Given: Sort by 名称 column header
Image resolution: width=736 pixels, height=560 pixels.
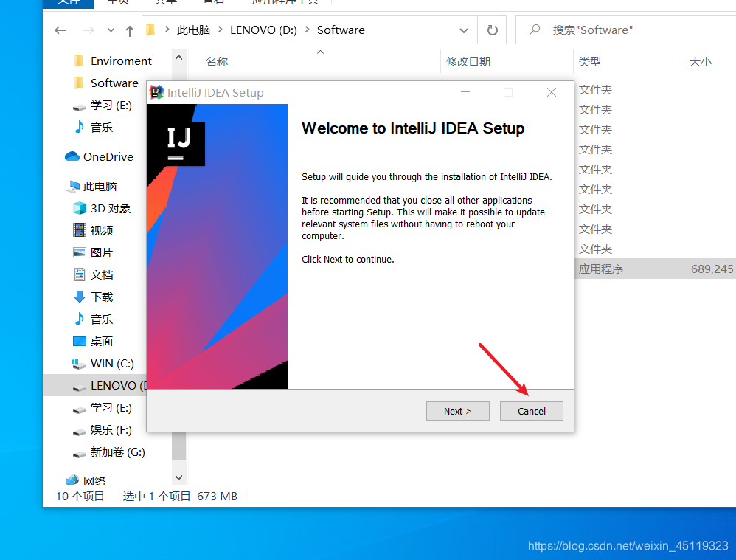Looking at the screenshot, I should (x=216, y=61).
